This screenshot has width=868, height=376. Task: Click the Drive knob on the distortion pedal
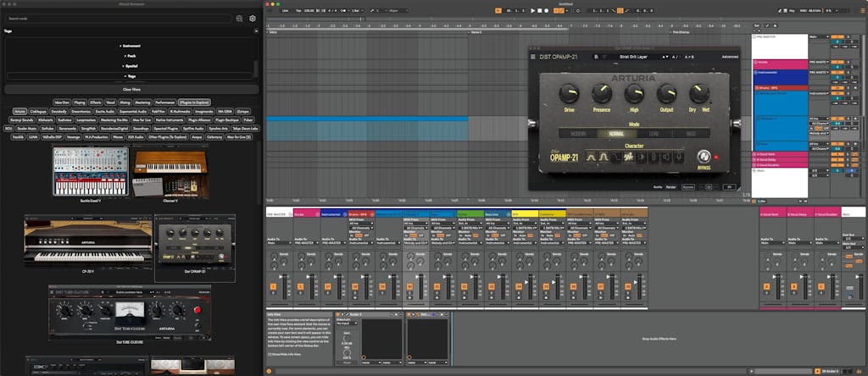click(x=568, y=92)
